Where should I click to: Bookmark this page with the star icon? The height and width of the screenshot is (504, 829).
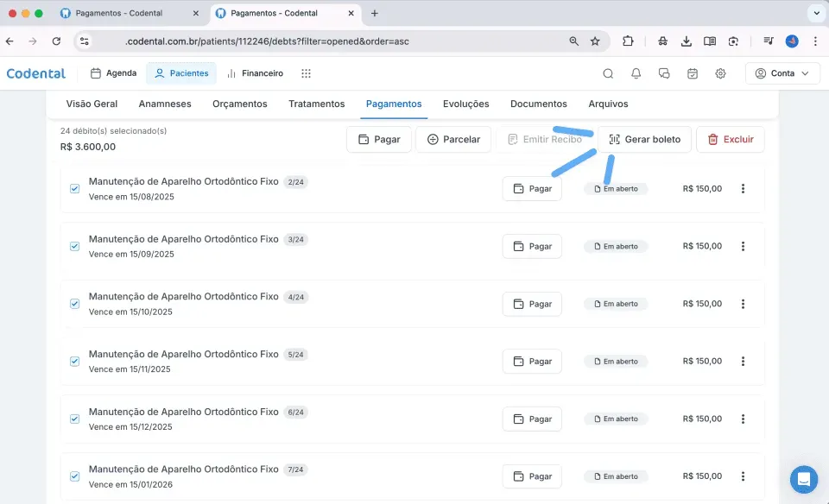point(595,41)
